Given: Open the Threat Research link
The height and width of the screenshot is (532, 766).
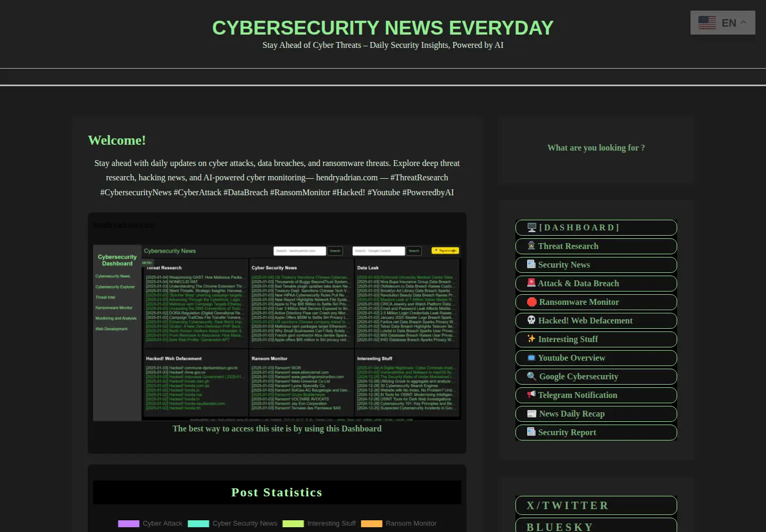Looking at the screenshot, I should 596,246.
